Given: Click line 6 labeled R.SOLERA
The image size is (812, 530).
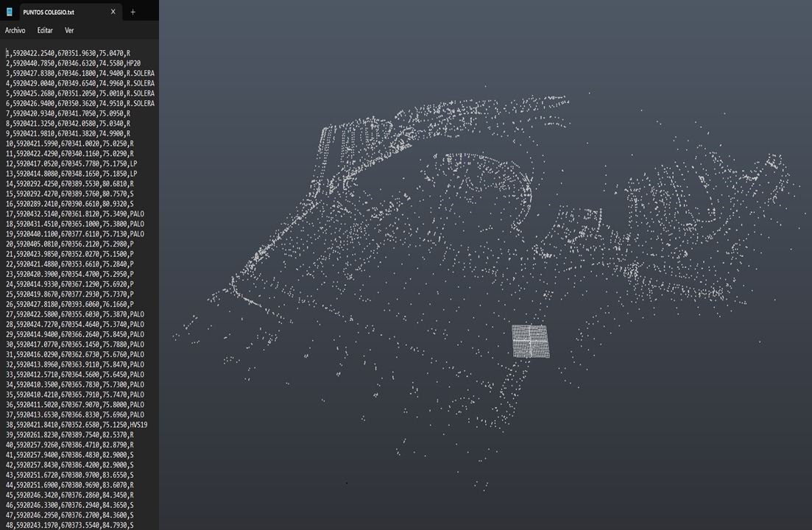Looking at the screenshot, I should (x=80, y=104).
